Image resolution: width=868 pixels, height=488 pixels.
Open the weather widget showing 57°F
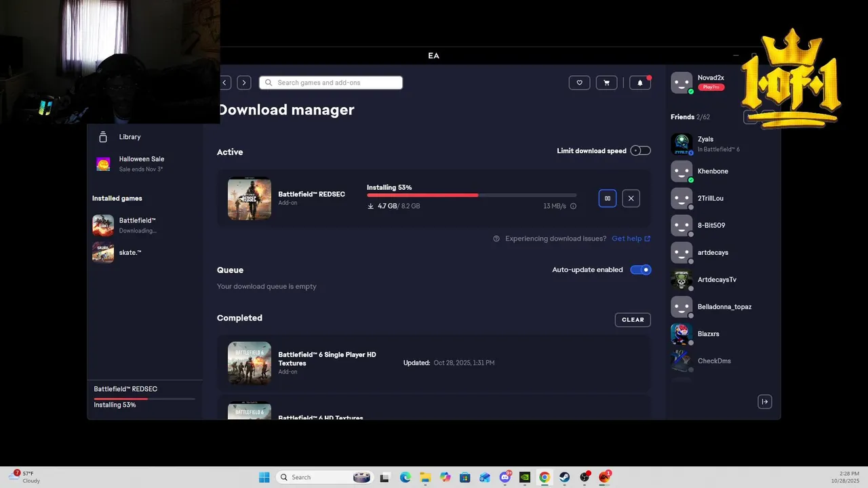pyautogui.click(x=24, y=477)
